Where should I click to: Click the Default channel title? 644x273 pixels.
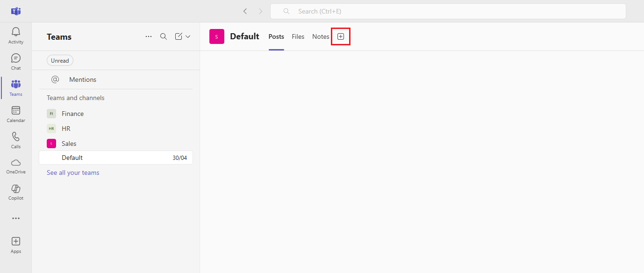point(244,36)
